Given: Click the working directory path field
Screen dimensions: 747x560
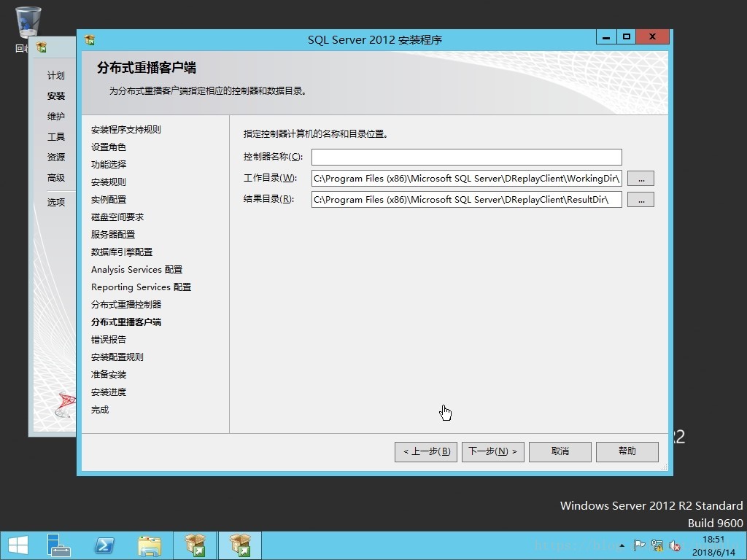Looking at the screenshot, I should click(466, 178).
